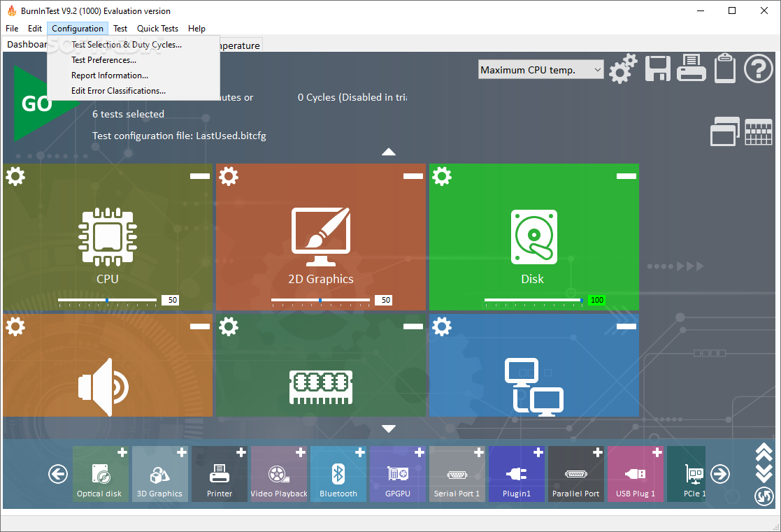Open the Test menu

click(x=120, y=29)
